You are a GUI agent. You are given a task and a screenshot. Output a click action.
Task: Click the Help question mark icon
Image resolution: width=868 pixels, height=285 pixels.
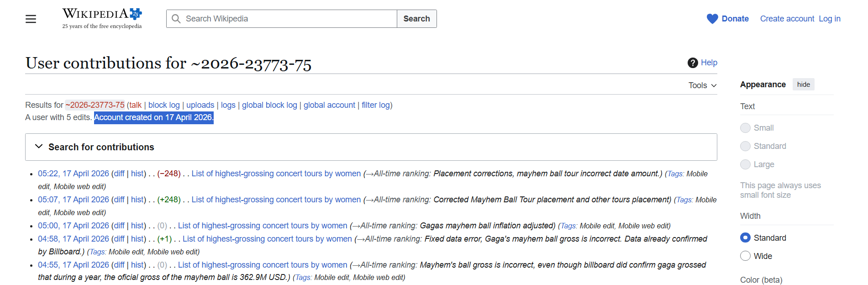693,63
